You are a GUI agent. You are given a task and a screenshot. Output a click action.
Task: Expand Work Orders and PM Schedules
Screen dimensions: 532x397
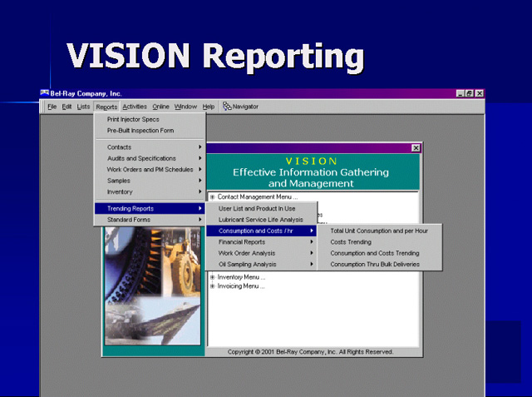[150, 170]
